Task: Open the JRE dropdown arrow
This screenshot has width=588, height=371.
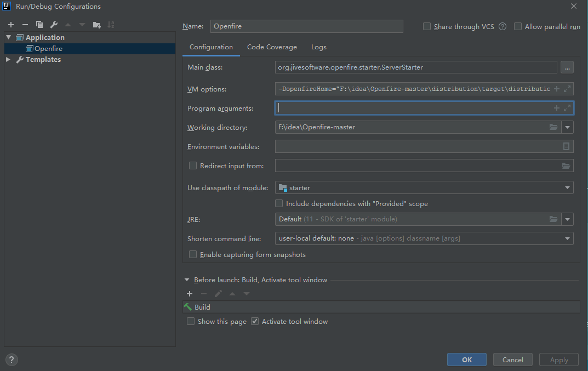Action: point(567,219)
